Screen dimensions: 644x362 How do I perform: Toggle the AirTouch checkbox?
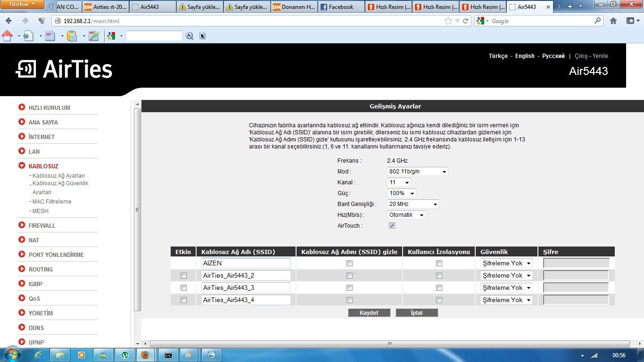392,226
